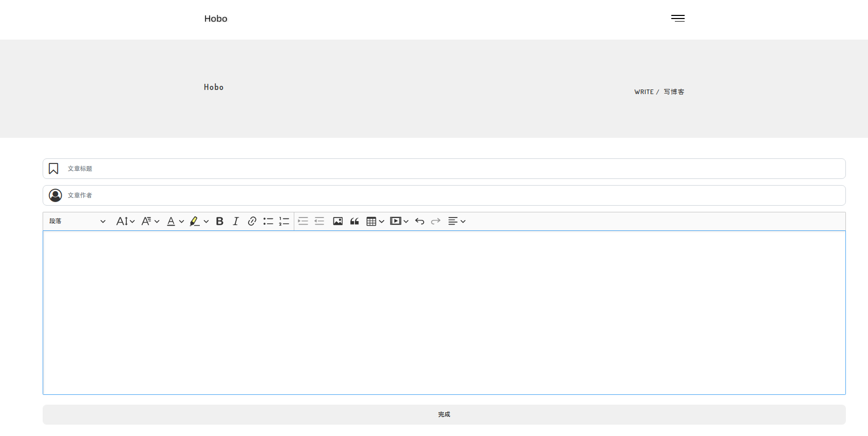Insert a block quote
868x436 pixels.
354,221
